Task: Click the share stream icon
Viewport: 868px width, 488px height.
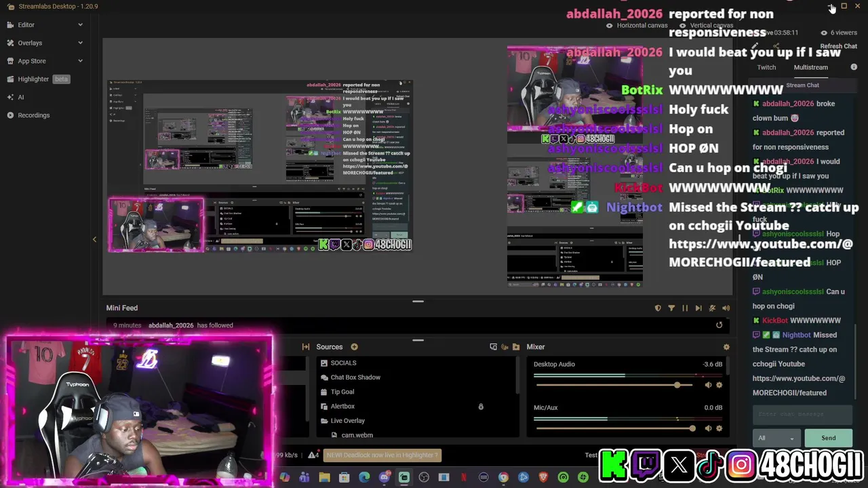Action: tap(776, 47)
